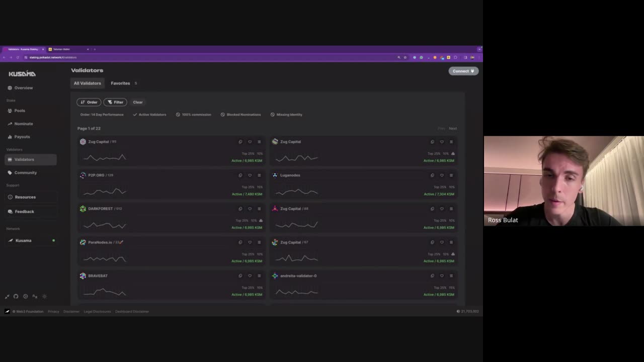Copy address of Luganodes validator
The image size is (644, 362).
click(x=432, y=175)
